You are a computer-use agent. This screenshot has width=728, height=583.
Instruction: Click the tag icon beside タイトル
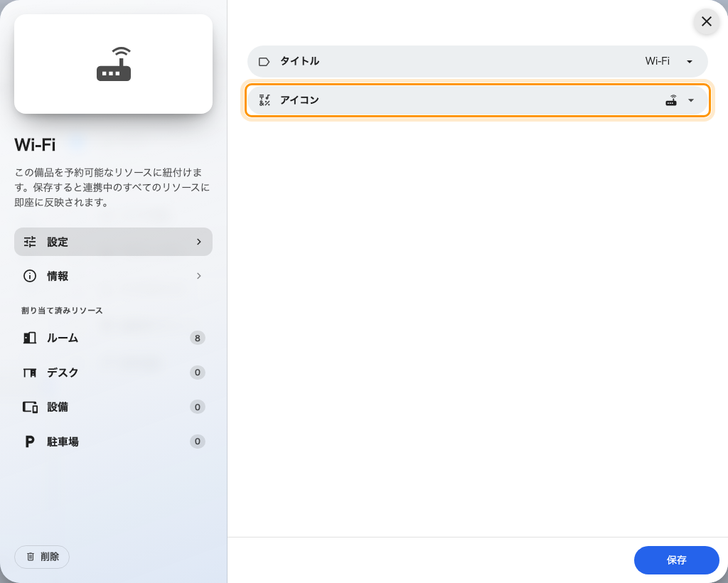pos(264,62)
